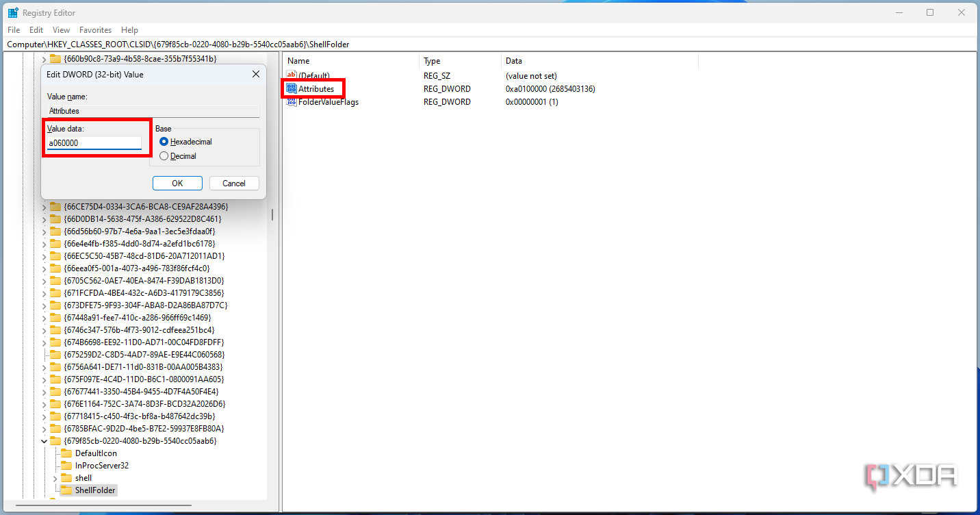Click the REG_DWORD icon beside FolderValueFlags

coord(291,101)
